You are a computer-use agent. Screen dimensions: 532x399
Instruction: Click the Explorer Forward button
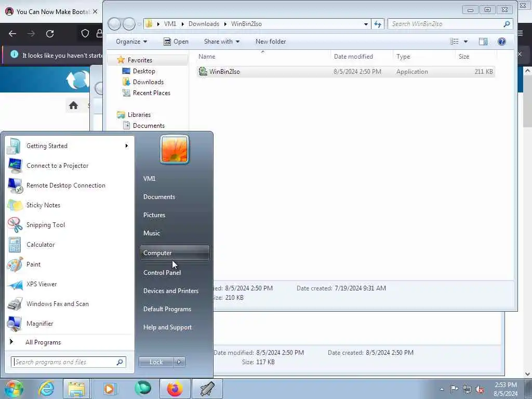(129, 24)
